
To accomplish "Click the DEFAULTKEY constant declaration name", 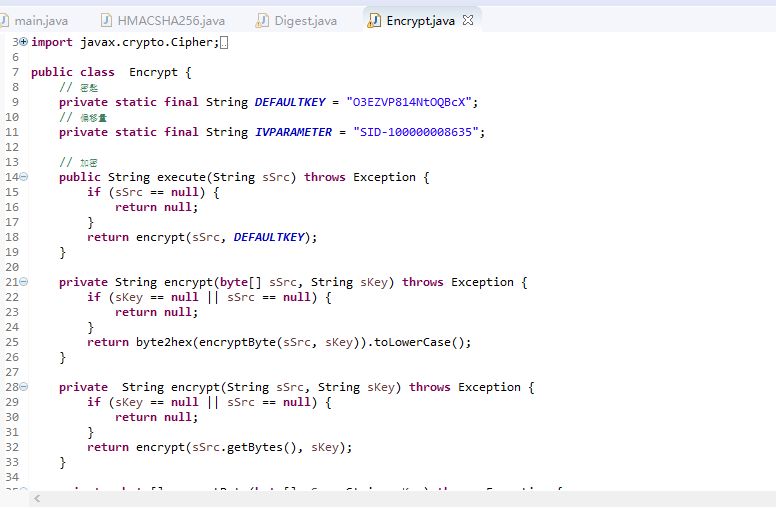I will pos(290,102).
